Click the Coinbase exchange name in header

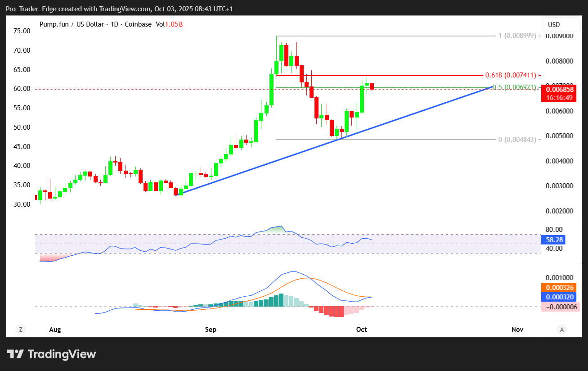[138, 24]
